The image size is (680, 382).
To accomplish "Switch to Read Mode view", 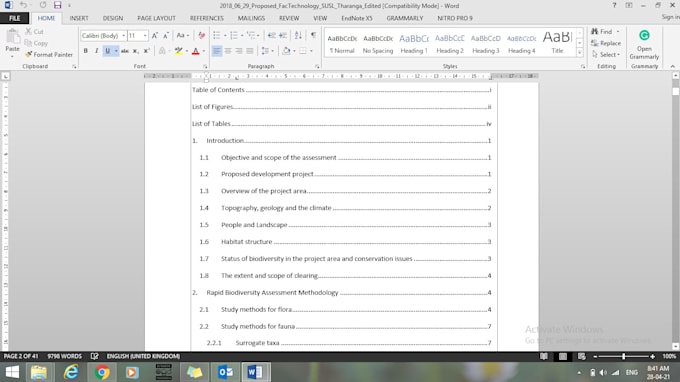I will tap(544, 356).
